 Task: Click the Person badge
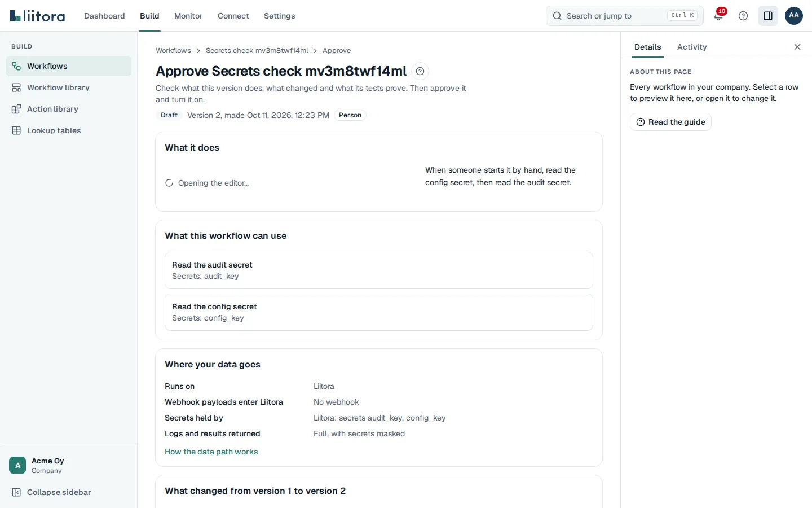tap(350, 115)
